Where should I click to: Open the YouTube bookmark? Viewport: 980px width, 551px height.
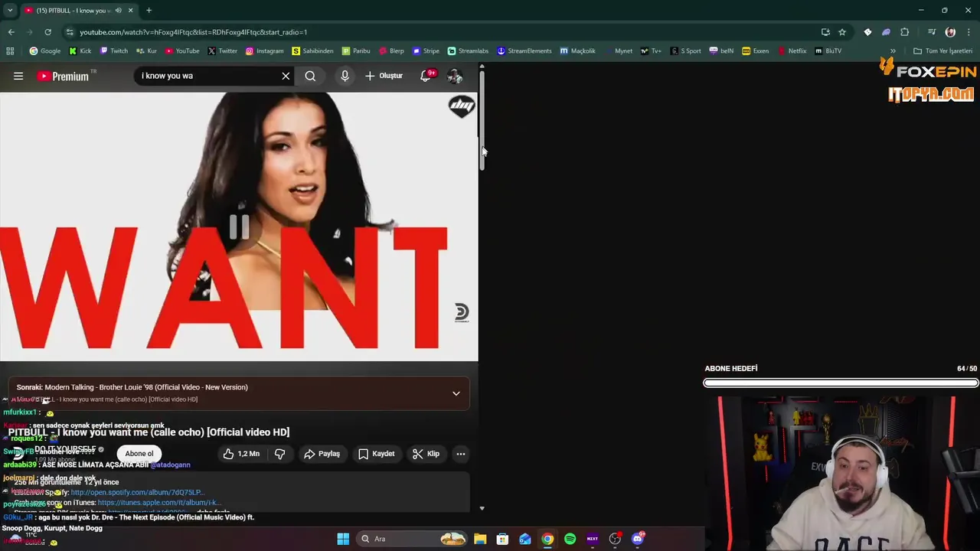tap(182, 51)
